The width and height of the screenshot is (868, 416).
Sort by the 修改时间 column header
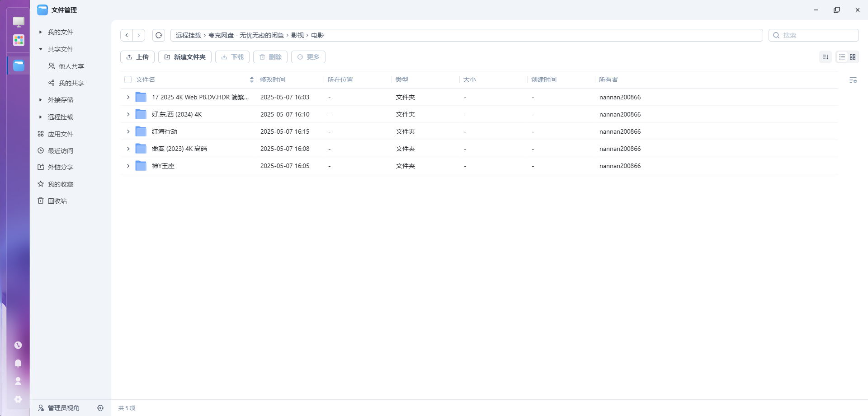coord(273,79)
